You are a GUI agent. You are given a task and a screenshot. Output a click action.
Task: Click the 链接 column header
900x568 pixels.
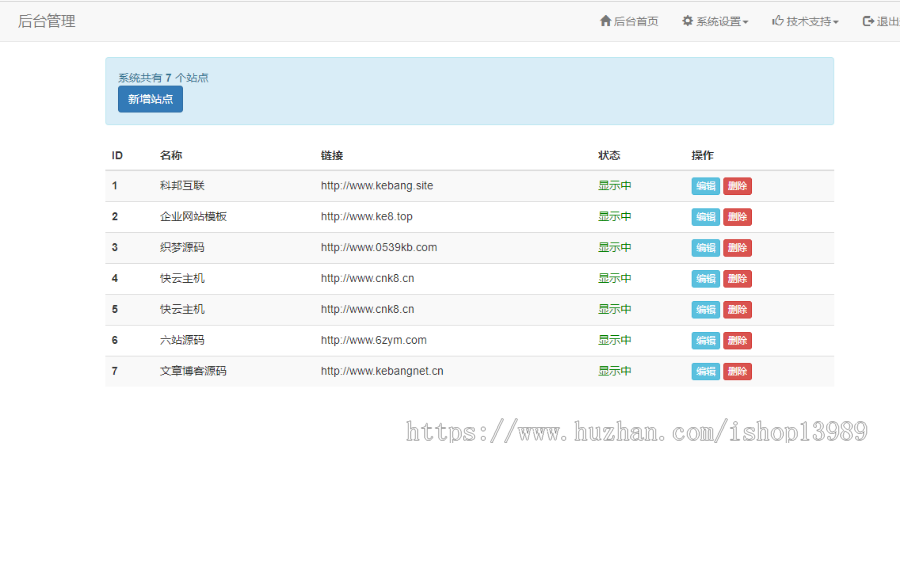332,155
